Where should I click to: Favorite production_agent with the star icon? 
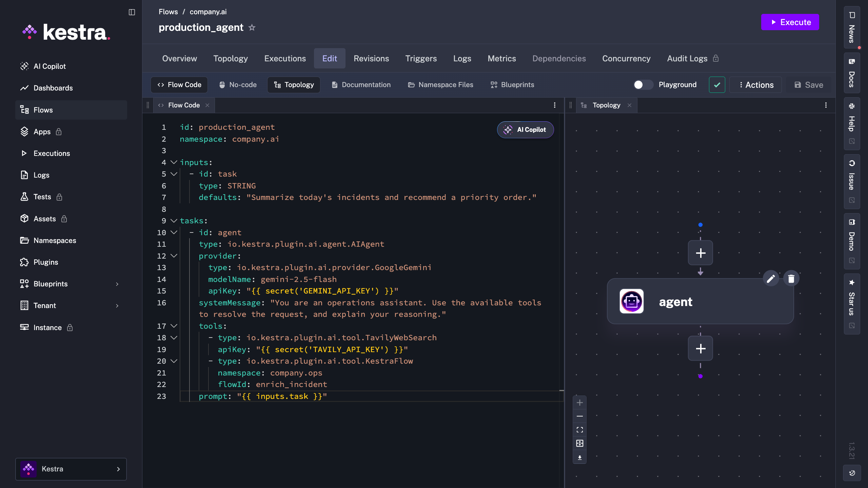click(252, 27)
